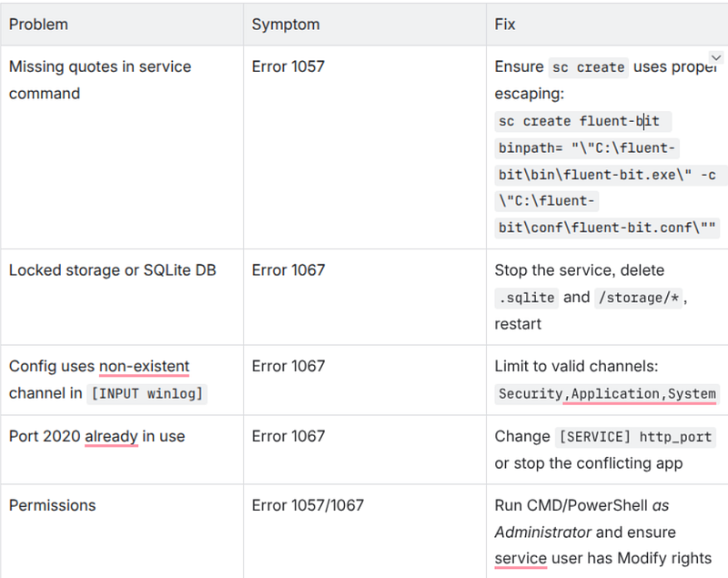The image size is (728, 578).
Task: Click the underlined word 'already'
Action: coord(111,436)
